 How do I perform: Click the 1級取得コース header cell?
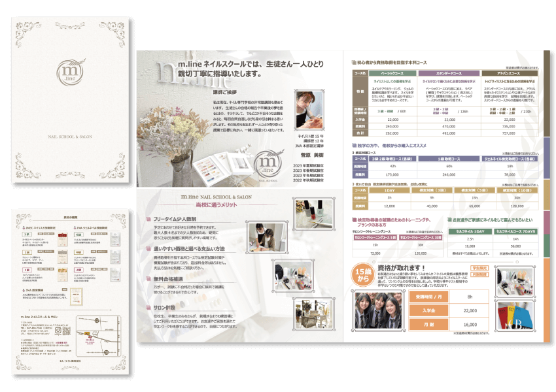pos(449,159)
